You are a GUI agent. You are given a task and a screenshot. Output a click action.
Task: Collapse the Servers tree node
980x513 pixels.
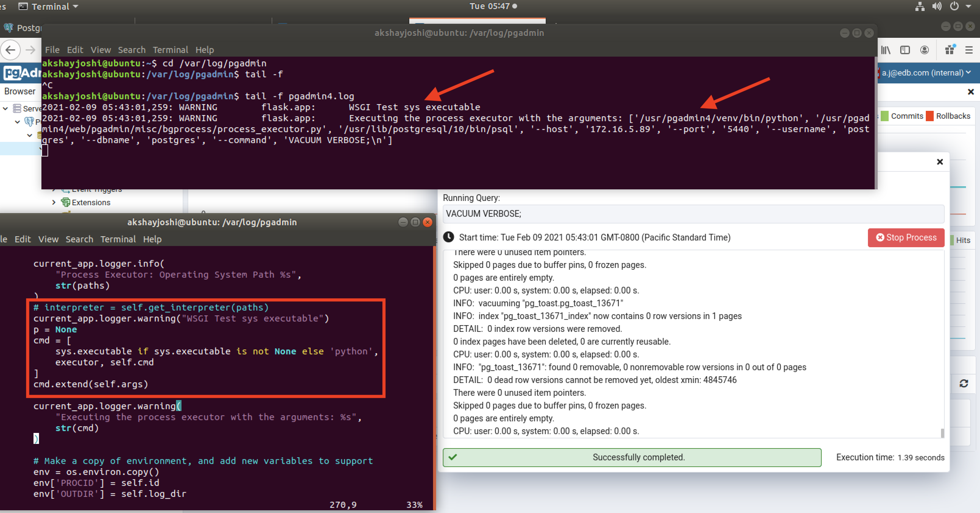click(x=5, y=108)
